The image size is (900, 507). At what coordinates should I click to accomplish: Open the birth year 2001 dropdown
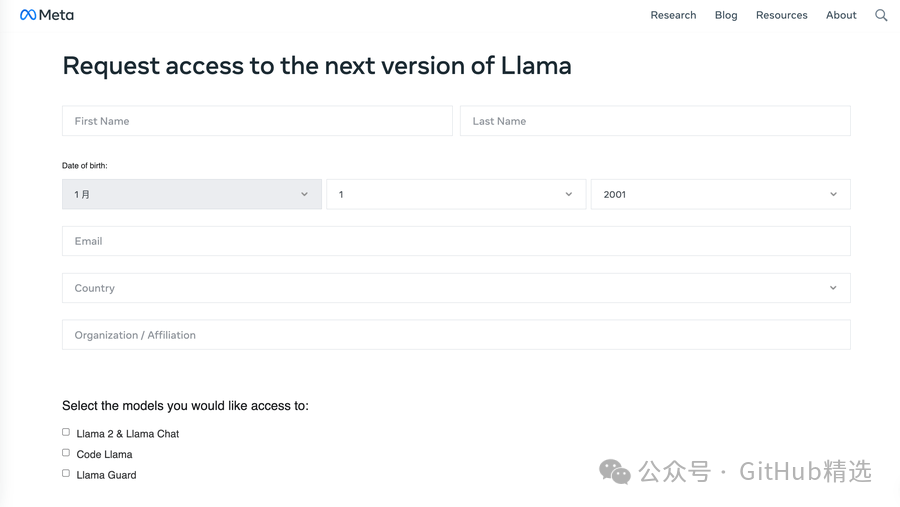click(x=721, y=194)
